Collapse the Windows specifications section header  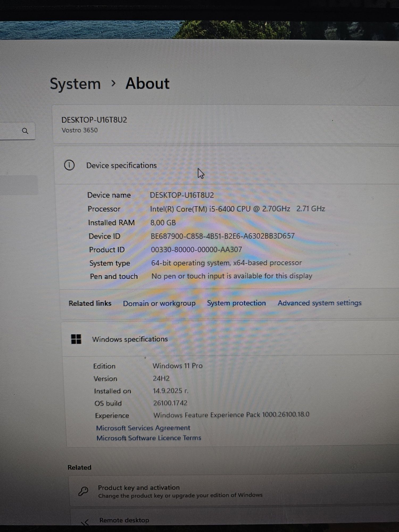(x=230, y=339)
